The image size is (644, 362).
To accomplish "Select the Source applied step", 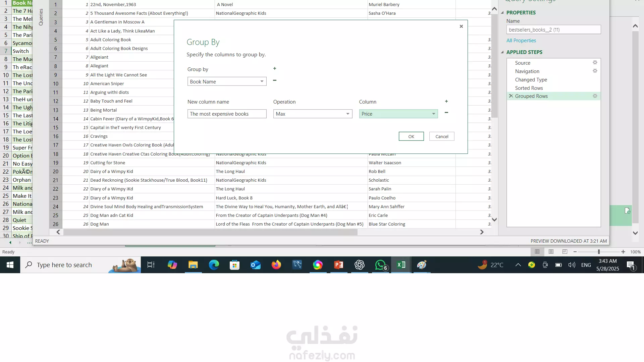I will coord(523,63).
